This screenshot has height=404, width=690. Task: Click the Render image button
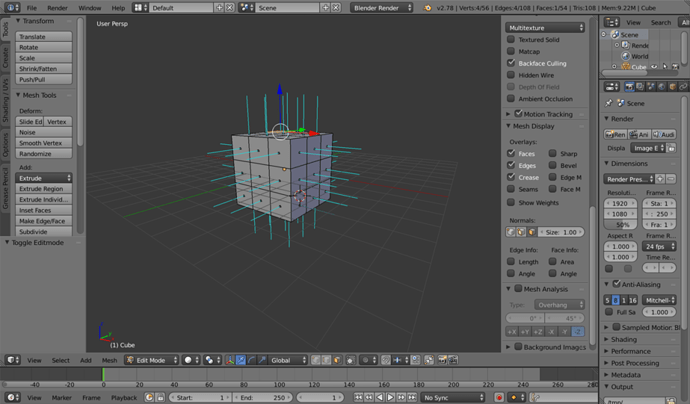point(613,134)
